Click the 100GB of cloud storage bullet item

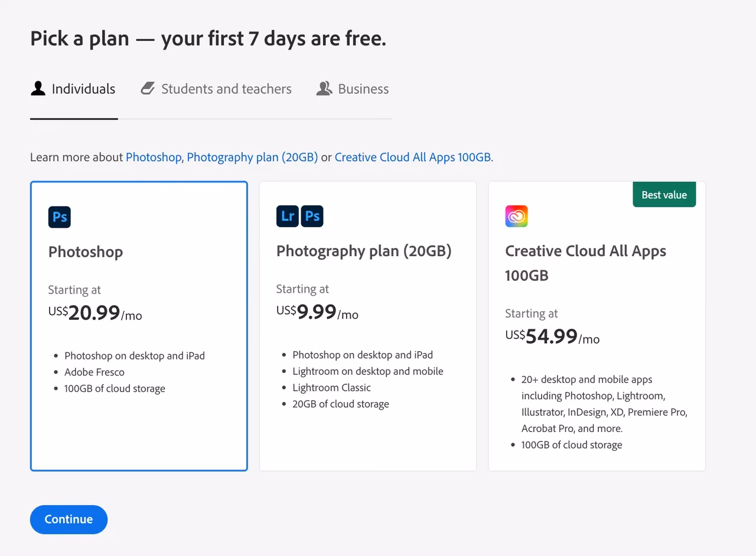coord(115,388)
